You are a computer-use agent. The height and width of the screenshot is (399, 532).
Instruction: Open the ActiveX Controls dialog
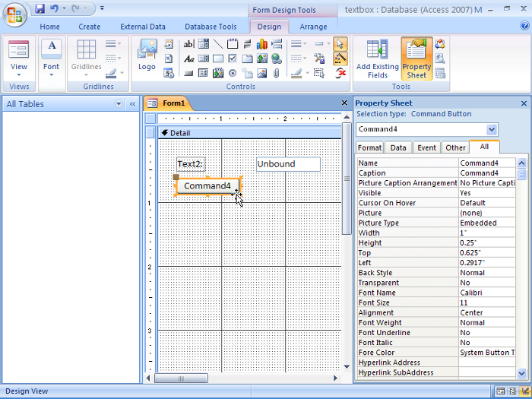[340, 73]
